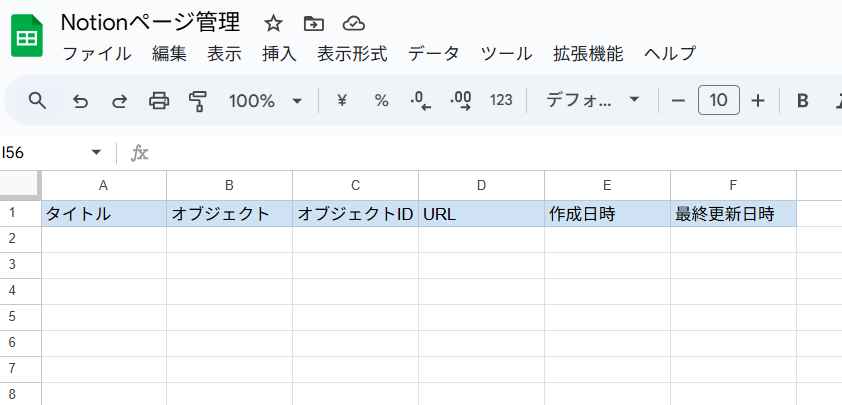The height and width of the screenshot is (405, 842).
Task: Select the URL header cell
Action: tap(481, 214)
